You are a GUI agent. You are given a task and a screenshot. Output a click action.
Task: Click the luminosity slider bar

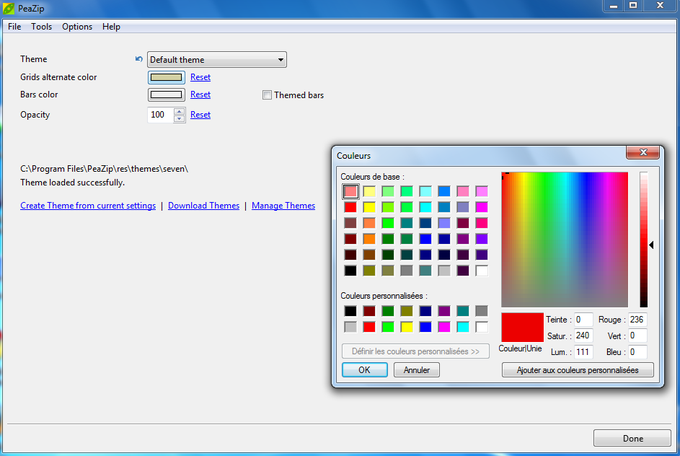[x=644, y=239]
